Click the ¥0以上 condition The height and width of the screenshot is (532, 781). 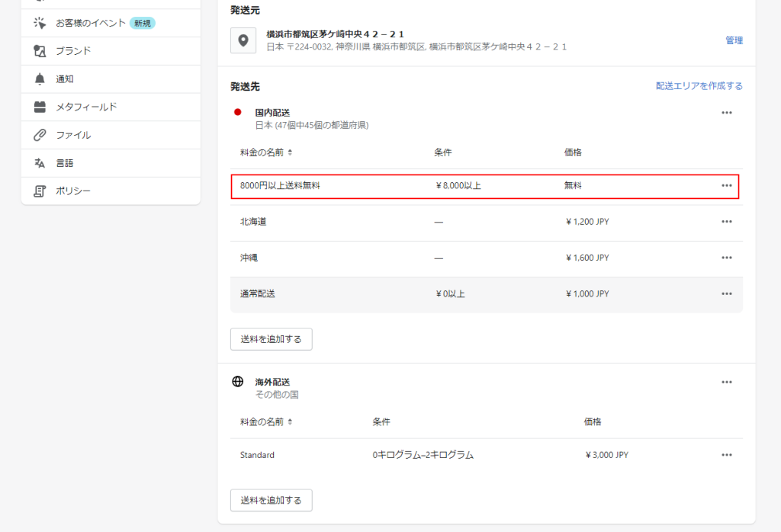[x=450, y=294]
